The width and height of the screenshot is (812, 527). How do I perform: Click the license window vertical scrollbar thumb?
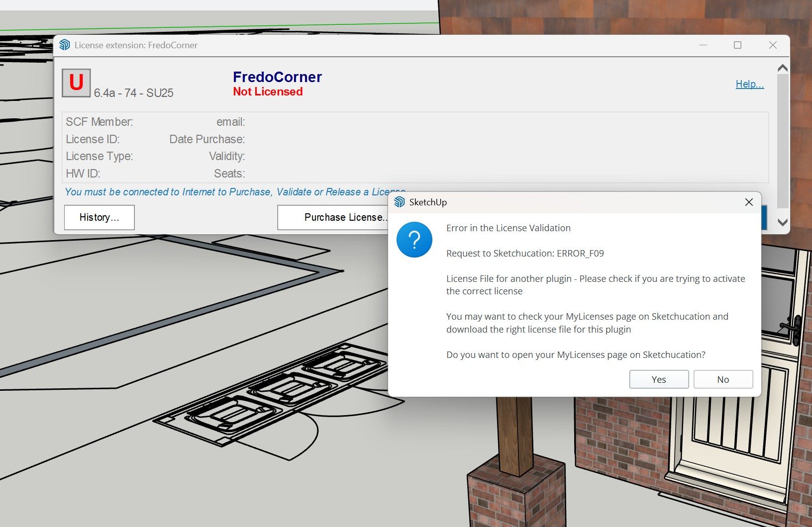783,142
